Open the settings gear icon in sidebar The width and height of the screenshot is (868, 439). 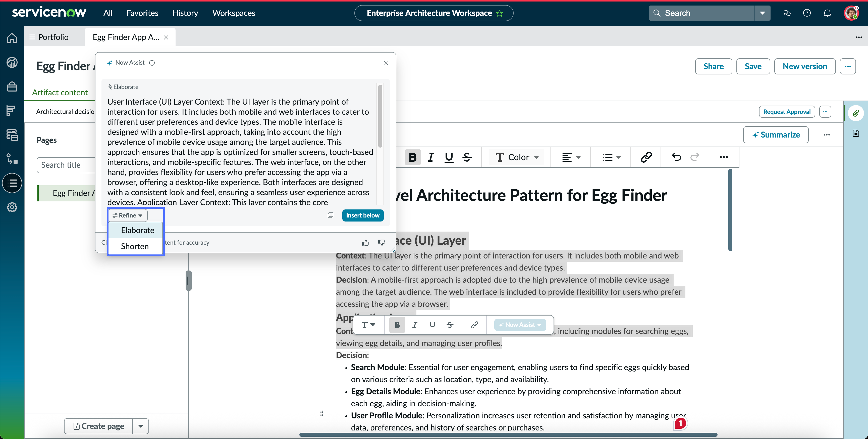coord(12,207)
